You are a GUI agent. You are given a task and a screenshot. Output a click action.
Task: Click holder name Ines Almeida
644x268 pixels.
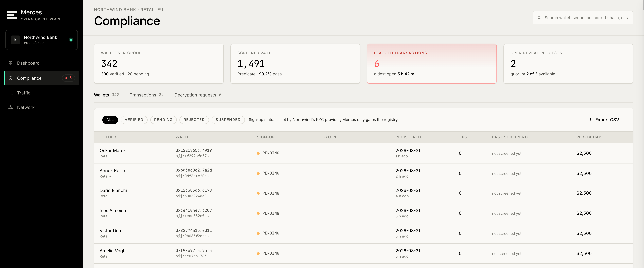point(113,211)
